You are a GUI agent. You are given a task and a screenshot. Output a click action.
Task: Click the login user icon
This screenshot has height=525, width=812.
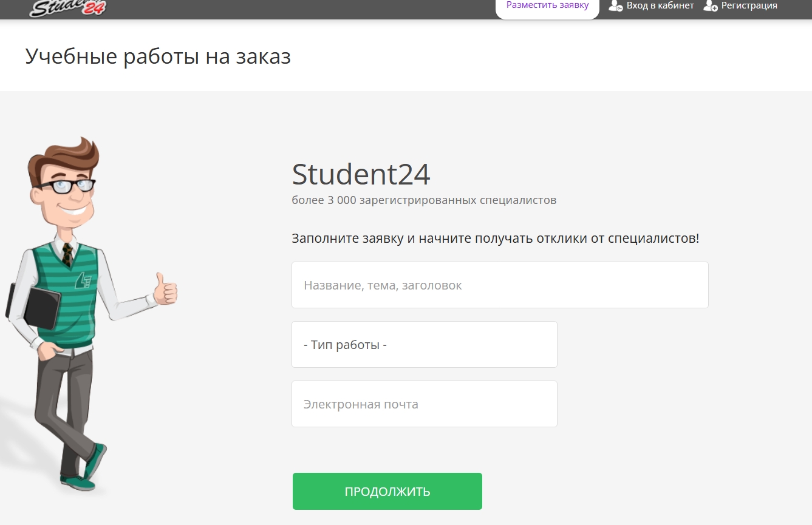pyautogui.click(x=616, y=6)
